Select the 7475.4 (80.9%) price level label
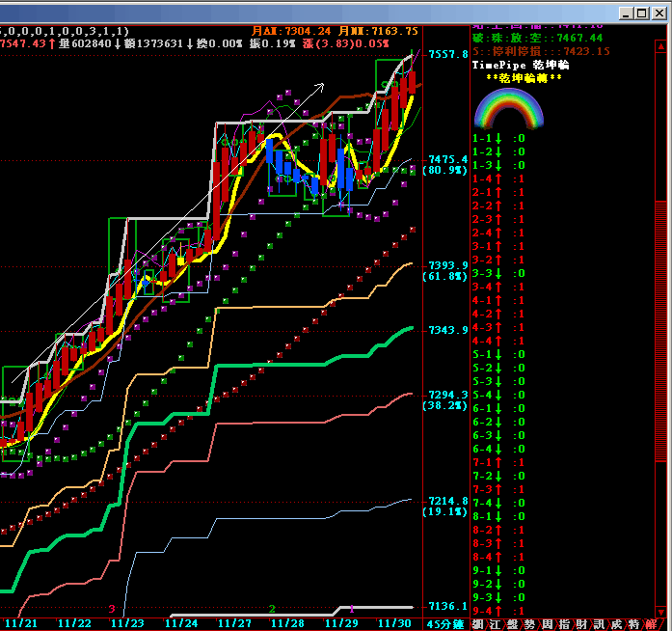 (446, 164)
